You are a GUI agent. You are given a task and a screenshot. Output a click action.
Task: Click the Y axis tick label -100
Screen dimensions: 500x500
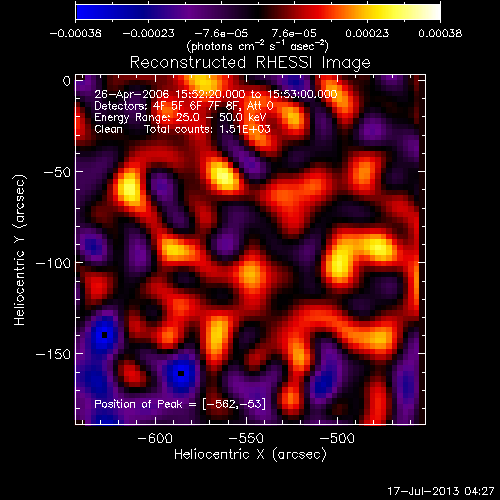(x=53, y=264)
